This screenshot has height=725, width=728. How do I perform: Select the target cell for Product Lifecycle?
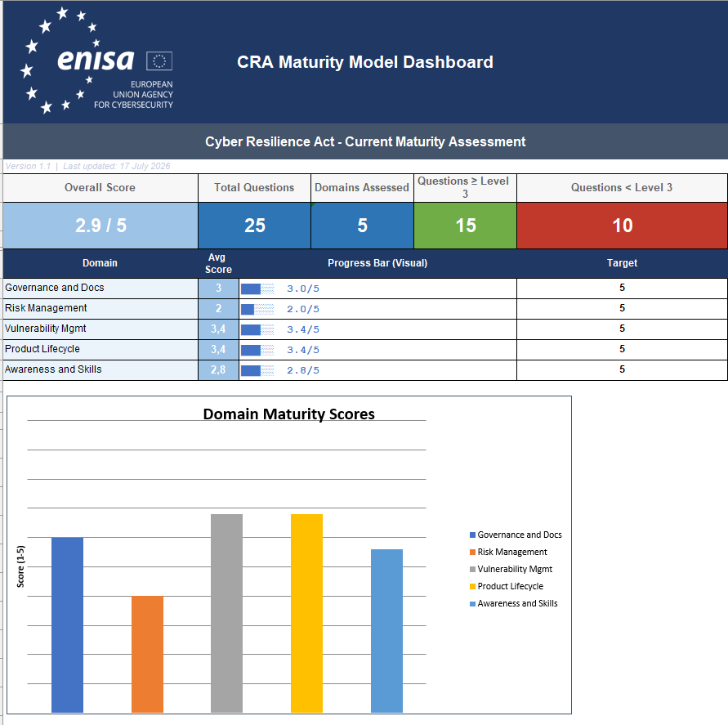[x=622, y=349]
